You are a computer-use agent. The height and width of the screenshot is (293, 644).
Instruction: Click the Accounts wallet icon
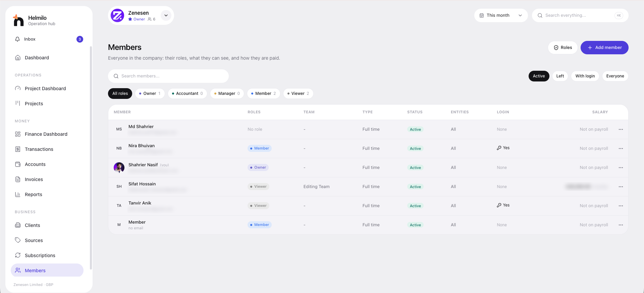tap(18, 164)
